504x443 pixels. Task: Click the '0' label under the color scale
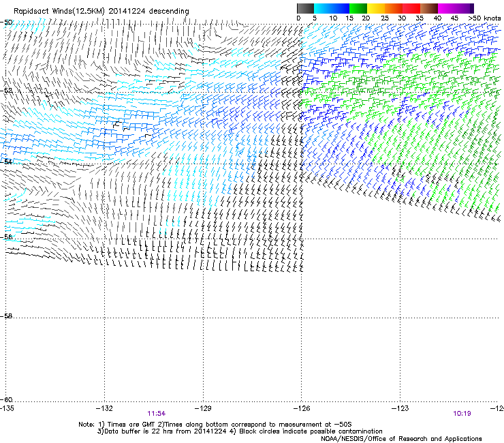click(x=298, y=18)
